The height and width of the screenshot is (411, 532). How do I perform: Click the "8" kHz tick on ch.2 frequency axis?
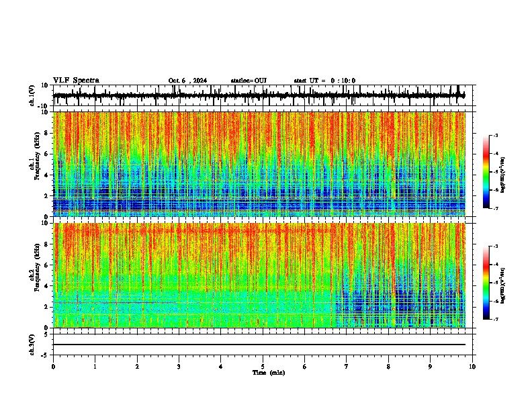click(46, 244)
